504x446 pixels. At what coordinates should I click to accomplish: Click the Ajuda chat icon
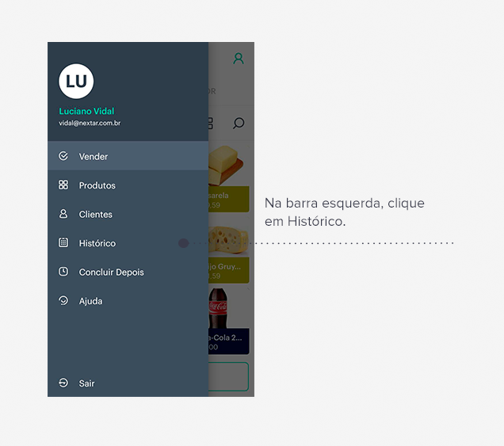(63, 300)
